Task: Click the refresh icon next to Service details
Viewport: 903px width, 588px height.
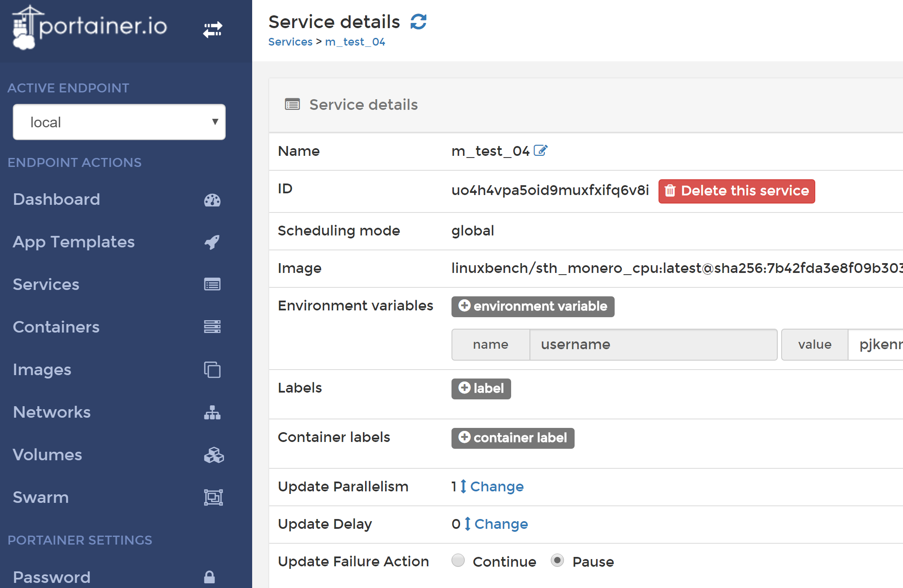Action: tap(418, 22)
